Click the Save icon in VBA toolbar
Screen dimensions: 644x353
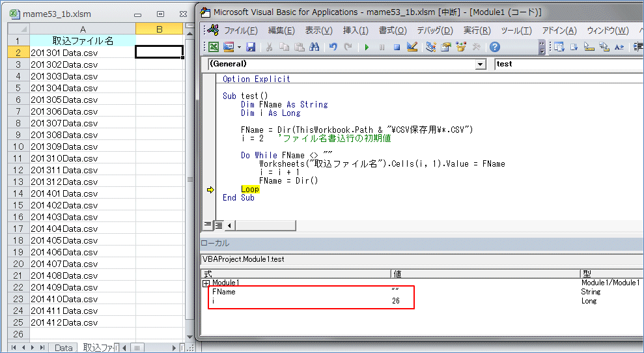250,47
